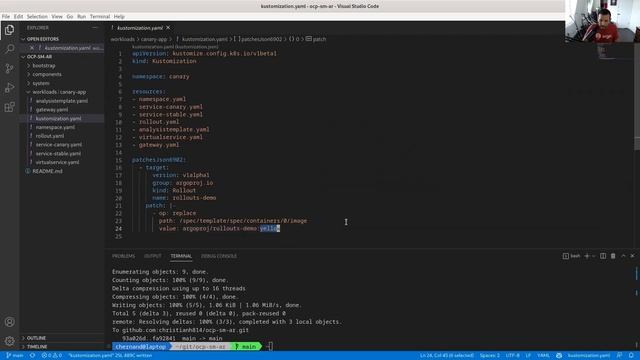The height and width of the screenshot is (360, 640).
Task: Click the Explorer more actions ellipsis
Action: 95,28
